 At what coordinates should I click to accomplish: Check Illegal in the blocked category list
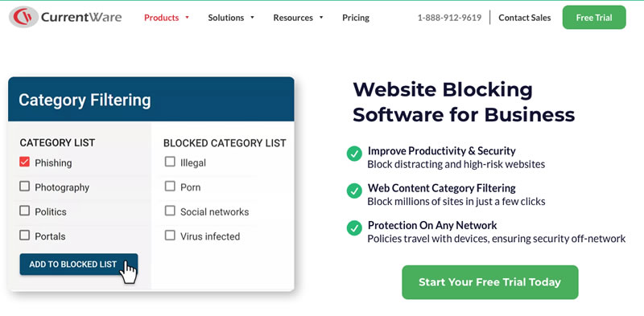click(170, 162)
